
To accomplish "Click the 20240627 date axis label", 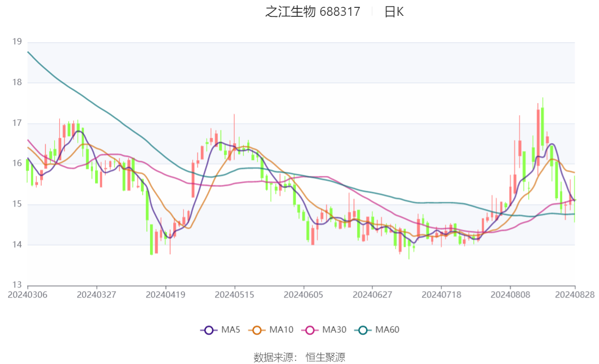I will click(372, 295).
